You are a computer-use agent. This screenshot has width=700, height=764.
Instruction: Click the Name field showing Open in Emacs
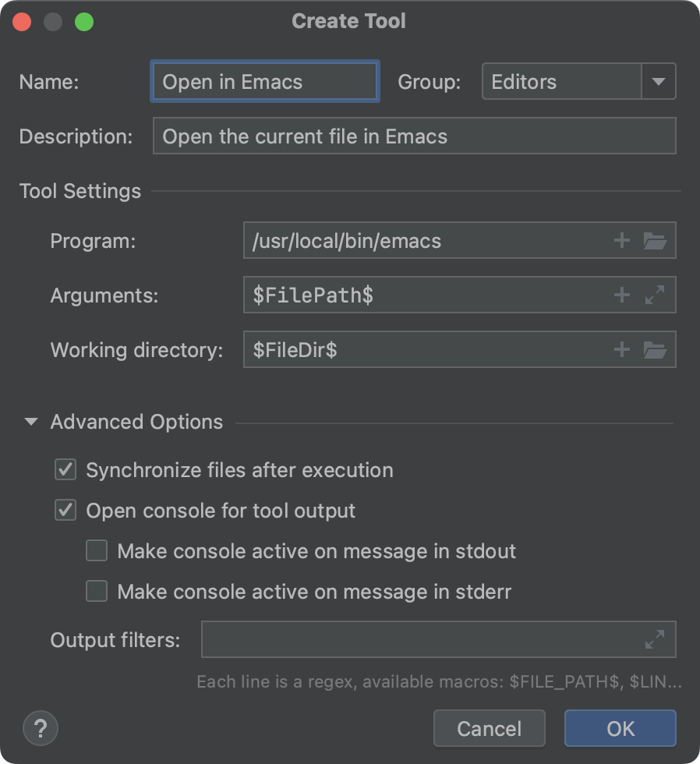tap(264, 81)
